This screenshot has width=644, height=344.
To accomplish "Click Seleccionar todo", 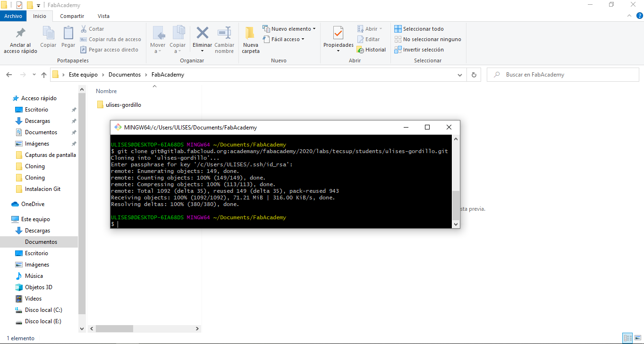I will coord(419,29).
